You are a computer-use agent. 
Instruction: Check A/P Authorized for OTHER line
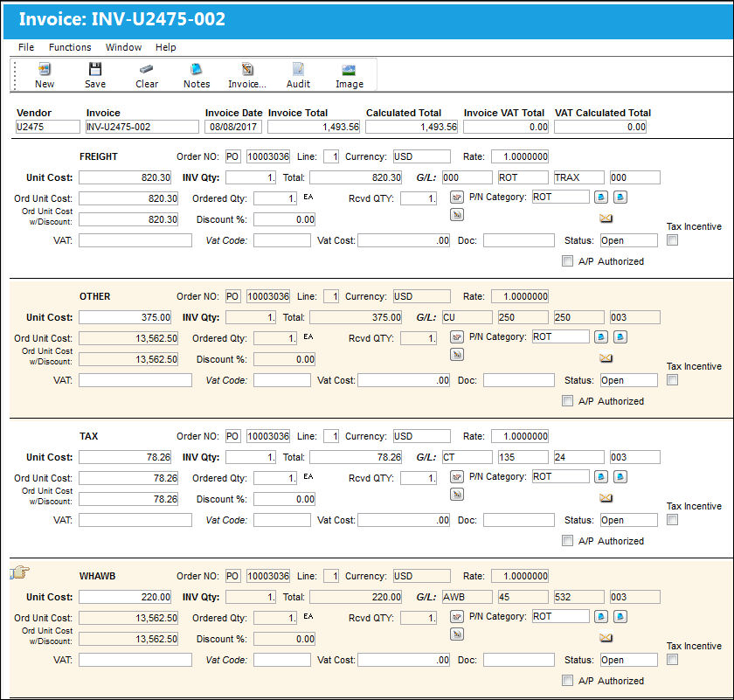pyautogui.click(x=567, y=401)
